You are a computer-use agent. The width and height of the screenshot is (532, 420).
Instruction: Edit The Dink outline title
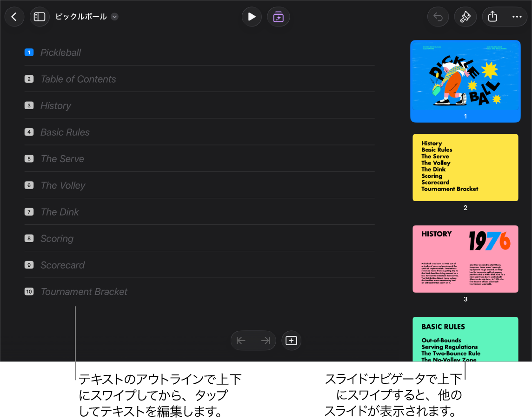(x=60, y=212)
